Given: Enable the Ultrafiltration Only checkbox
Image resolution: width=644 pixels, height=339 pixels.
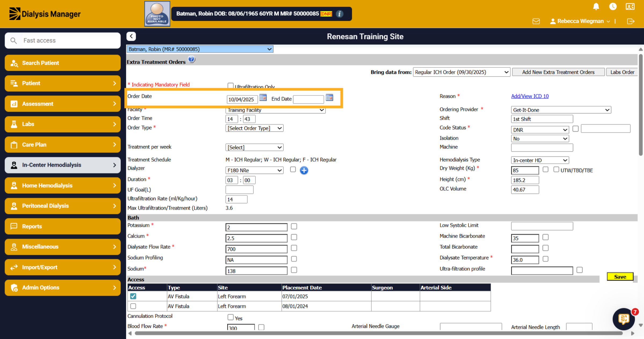Looking at the screenshot, I should 230,85.
